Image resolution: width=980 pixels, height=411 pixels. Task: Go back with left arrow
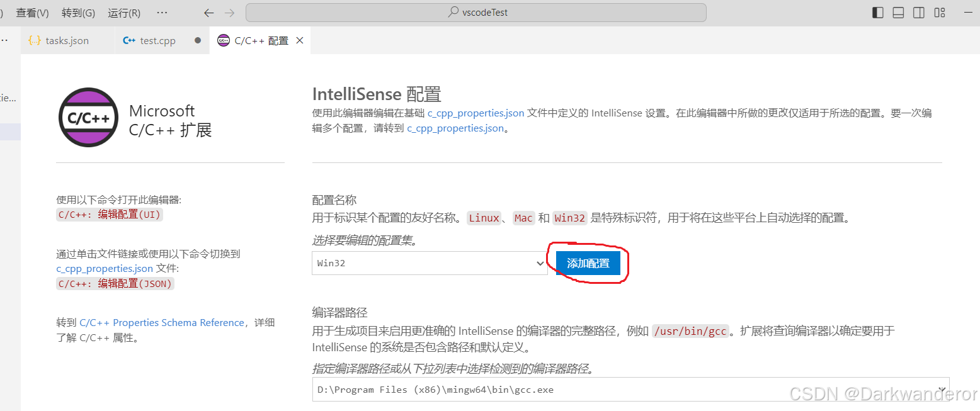208,13
